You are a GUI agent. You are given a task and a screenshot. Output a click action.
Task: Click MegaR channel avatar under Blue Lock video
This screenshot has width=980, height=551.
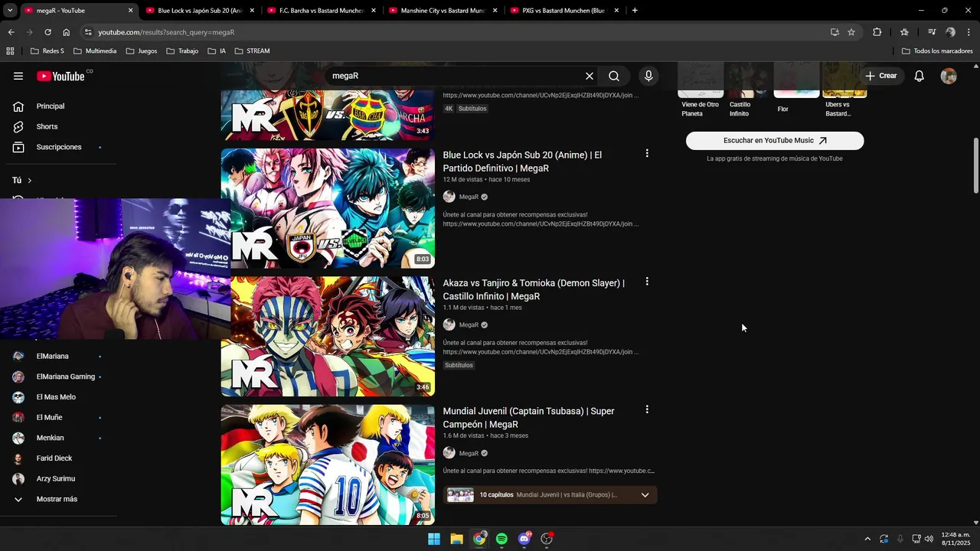tap(449, 197)
